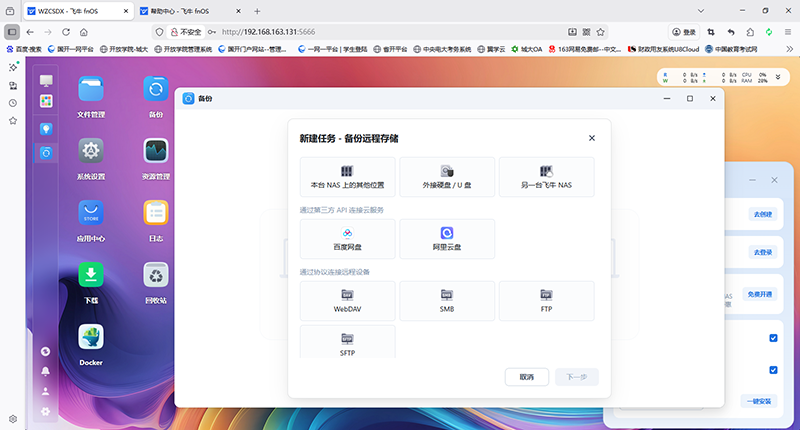The width and height of the screenshot is (800, 430).
Task: Close the 新建任务 dialog
Action: pos(592,138)
